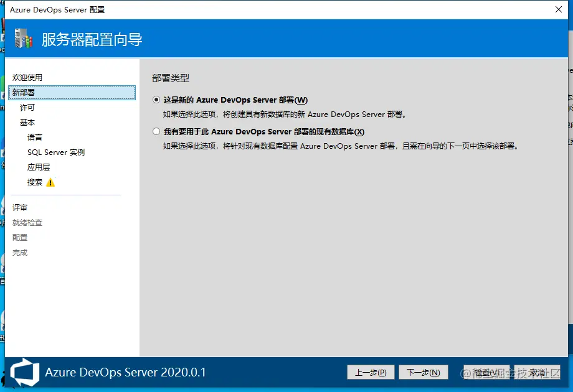The width and height of the screenshot is (573, 392).
Task: Click the Azure DevOps Server 2020.0.1 version text
Action: point(125,372)
